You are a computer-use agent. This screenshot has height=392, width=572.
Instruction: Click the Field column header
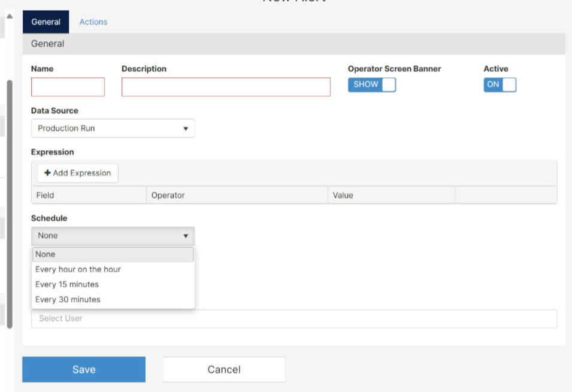coord(89,195)
